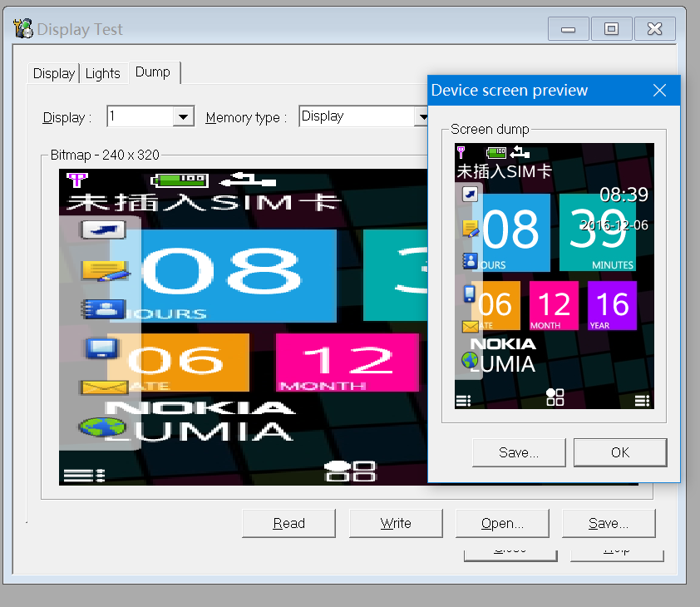700x607 pixels.
Task: Select the Dump tab
Action: [153, 72]
